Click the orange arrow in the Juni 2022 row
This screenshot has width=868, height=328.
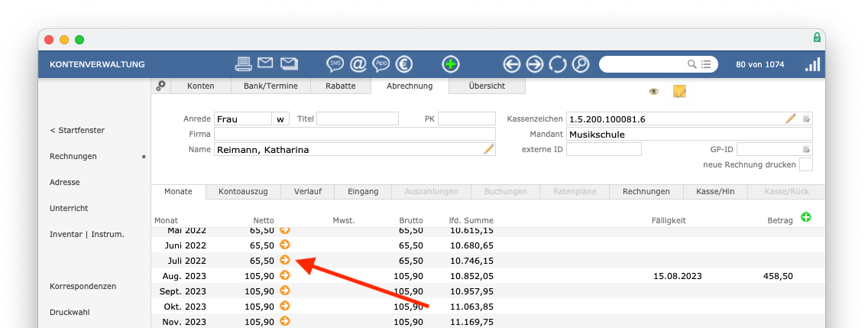coord(285,245)
